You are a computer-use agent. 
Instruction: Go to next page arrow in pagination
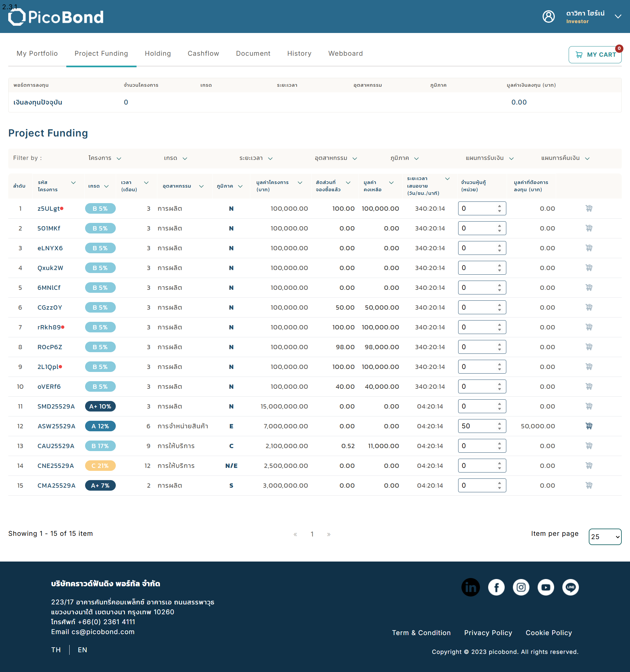(329, 534)
